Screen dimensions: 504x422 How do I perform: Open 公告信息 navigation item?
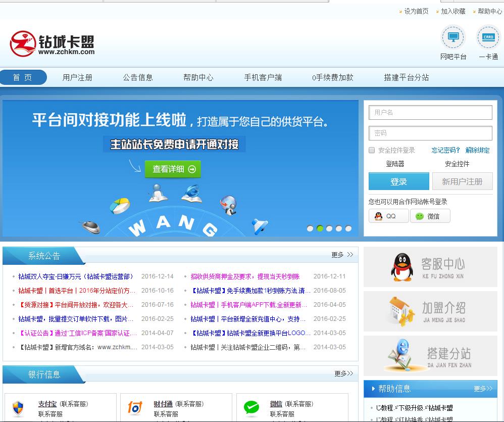[138, 77]
